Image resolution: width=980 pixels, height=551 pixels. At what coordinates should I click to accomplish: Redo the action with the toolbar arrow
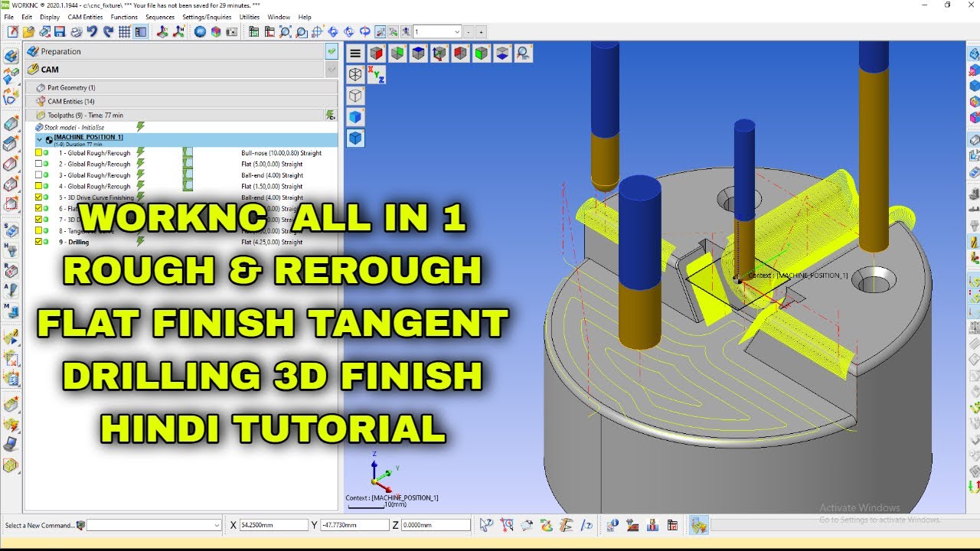(x=108, y=32)
